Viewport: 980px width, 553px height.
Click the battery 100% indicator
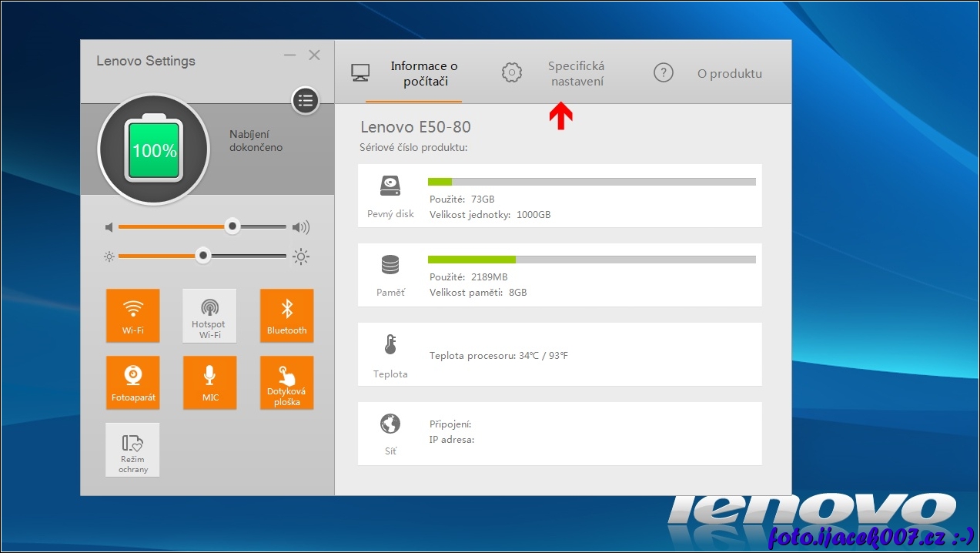coord(153,149)
